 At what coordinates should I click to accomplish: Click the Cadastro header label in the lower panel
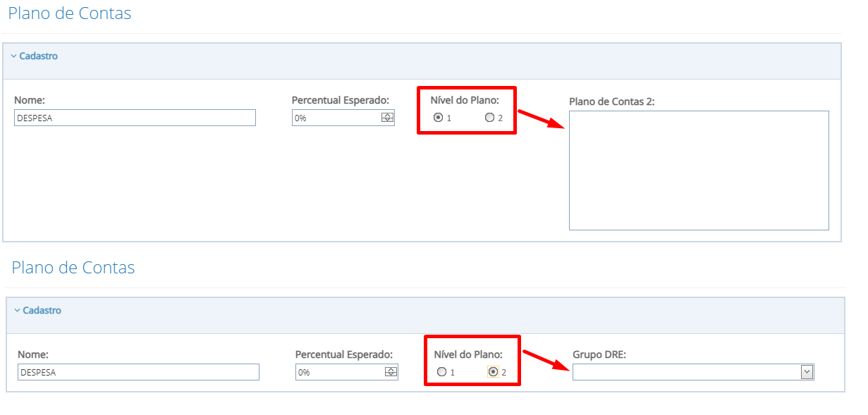click(x=42, y=311)
